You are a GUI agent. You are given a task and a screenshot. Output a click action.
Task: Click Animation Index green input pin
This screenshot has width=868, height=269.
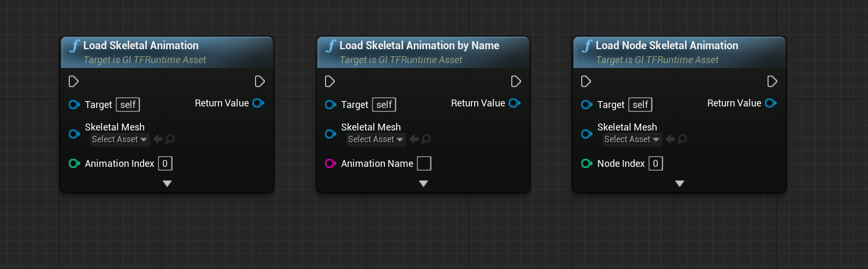pyautogui.click(x=74, y=164)
